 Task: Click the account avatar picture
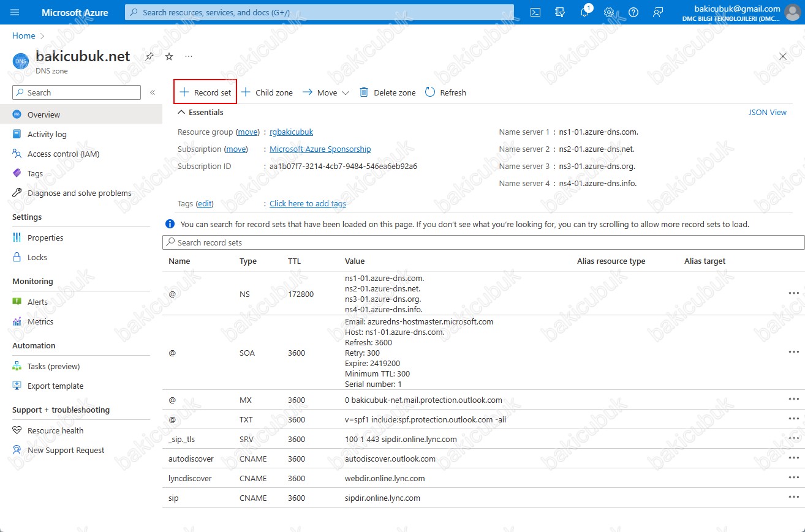pos(793,12)
